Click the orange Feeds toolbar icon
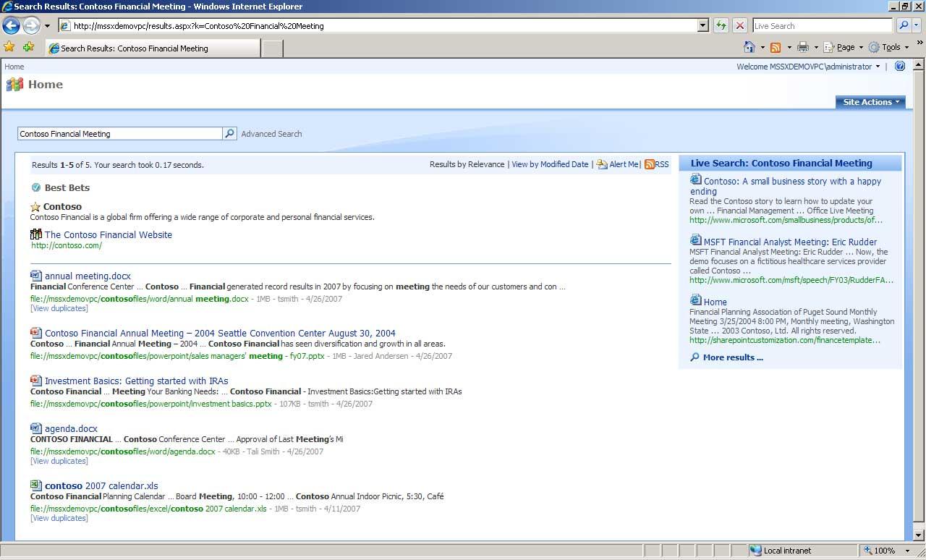 [776, 47]
